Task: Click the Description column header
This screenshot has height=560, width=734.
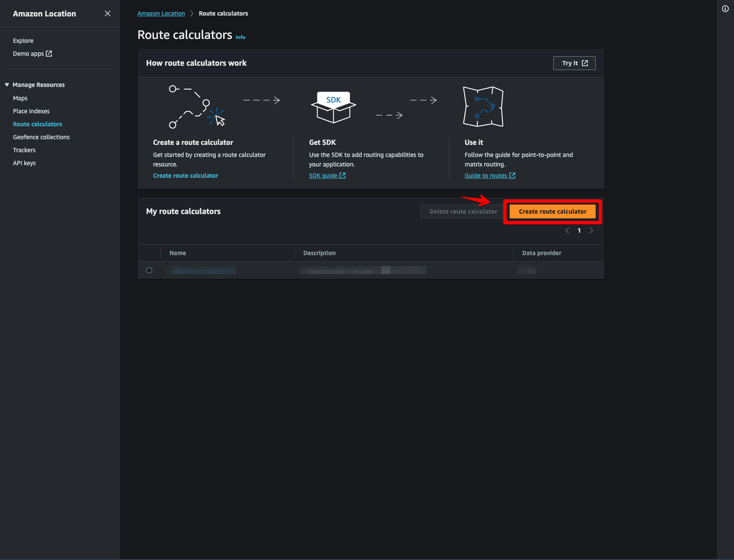Action: (x=319, y=253)
